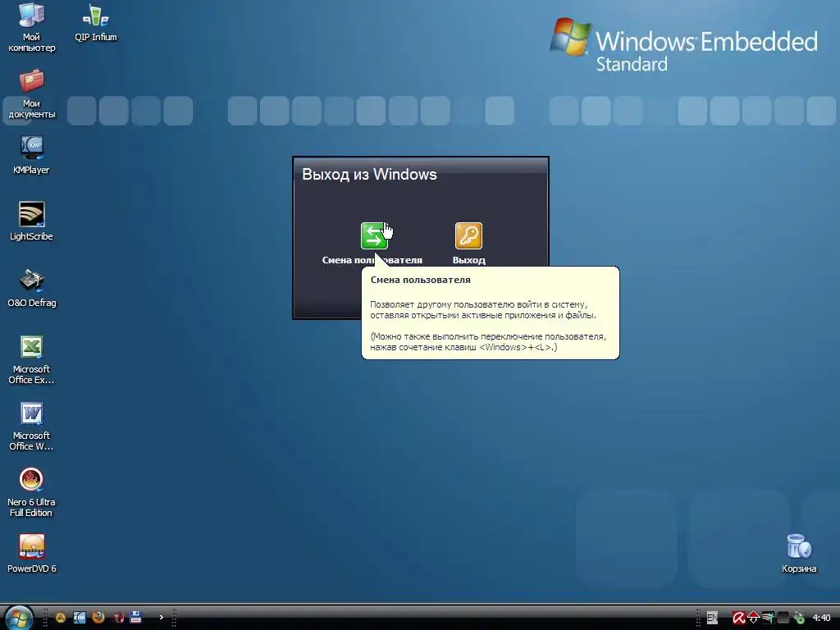Click the red quick launch icon beside Firefox
Screen dimensions: 840x630
pyautogui.click(x=118, y=618)
